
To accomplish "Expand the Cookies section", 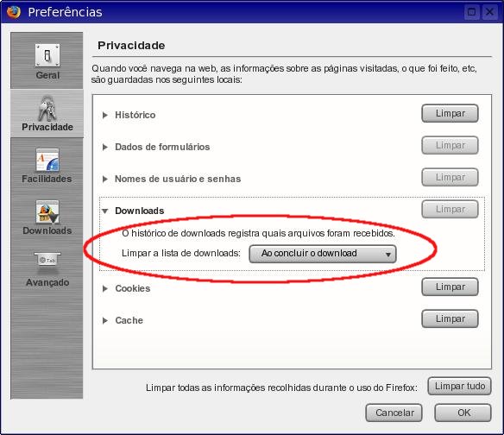I will [104, 288].
